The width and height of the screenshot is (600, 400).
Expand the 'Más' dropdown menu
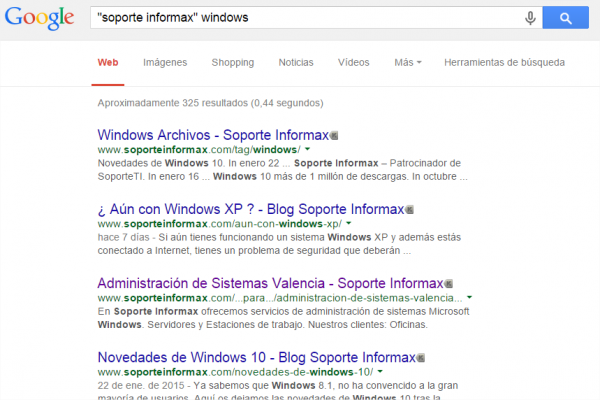click(407, 62)
